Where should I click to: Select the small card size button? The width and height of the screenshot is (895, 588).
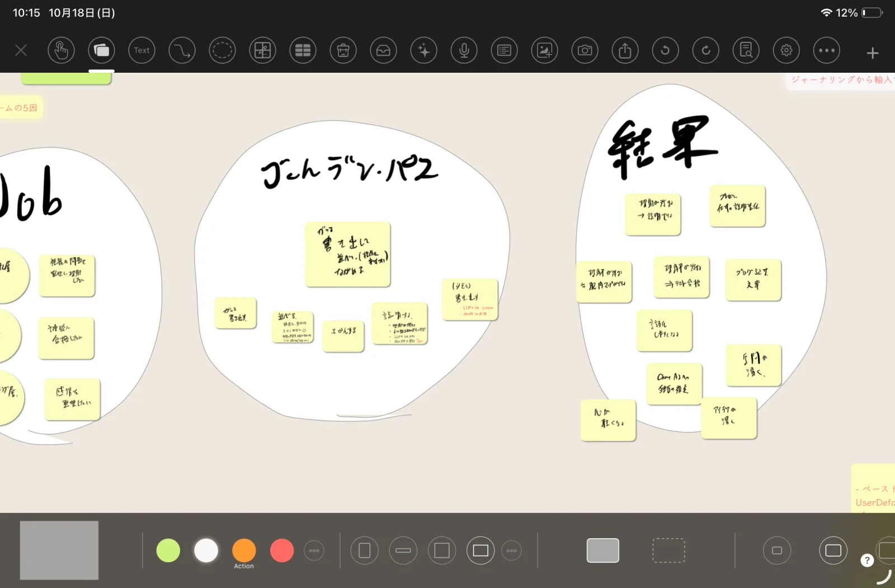pos(777,551)
